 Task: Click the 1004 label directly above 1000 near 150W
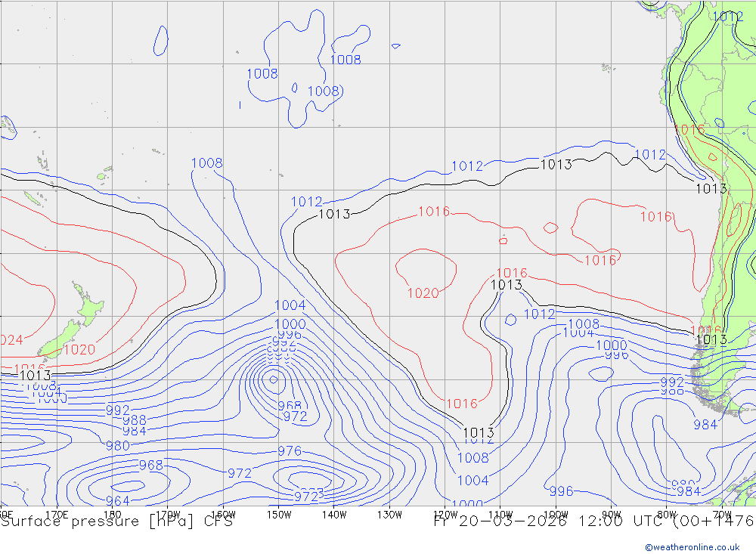[x=290, y=305]
